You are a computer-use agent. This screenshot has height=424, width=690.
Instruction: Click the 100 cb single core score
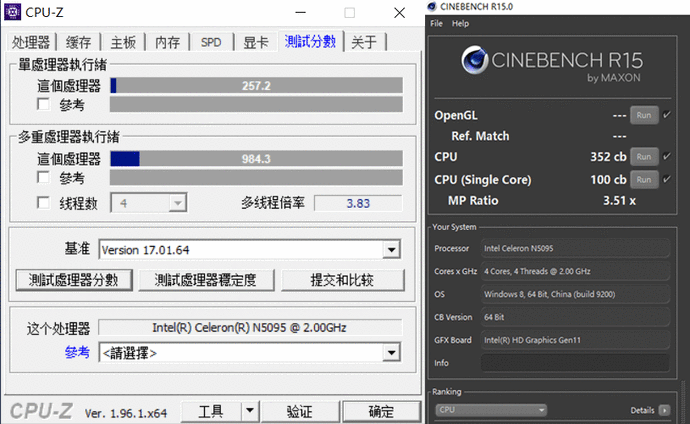click(x=608, y=179)
